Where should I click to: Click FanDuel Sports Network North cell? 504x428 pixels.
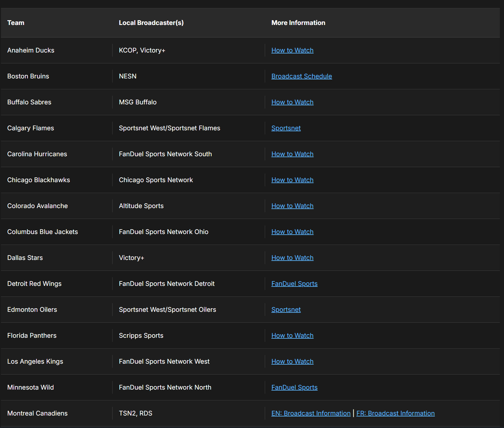(x=189, y=387)
